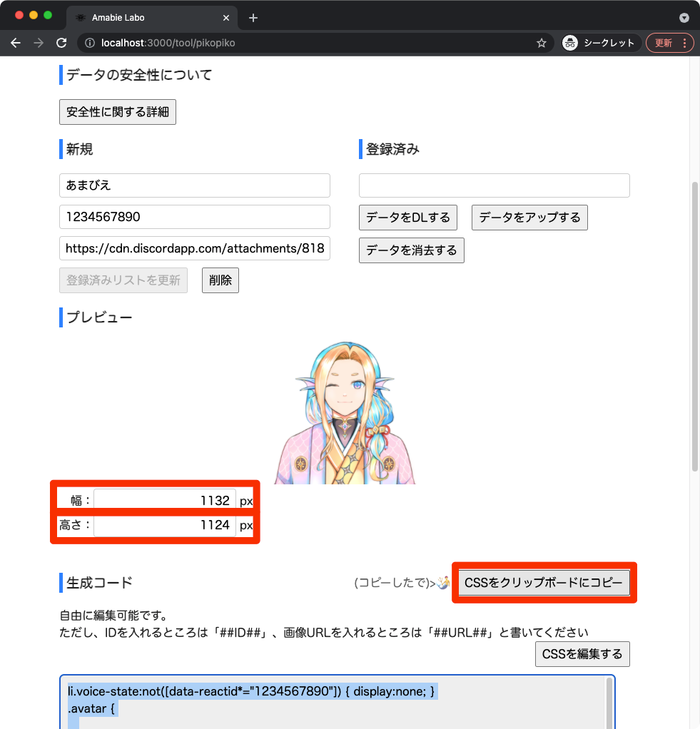The image size is (700, 729).
Task: Go back to the previous page
Action: 16,43
